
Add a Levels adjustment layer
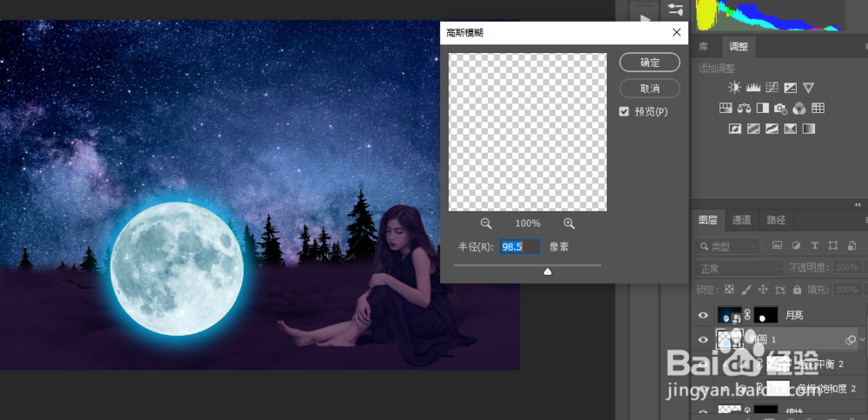(x=753, y=88)
